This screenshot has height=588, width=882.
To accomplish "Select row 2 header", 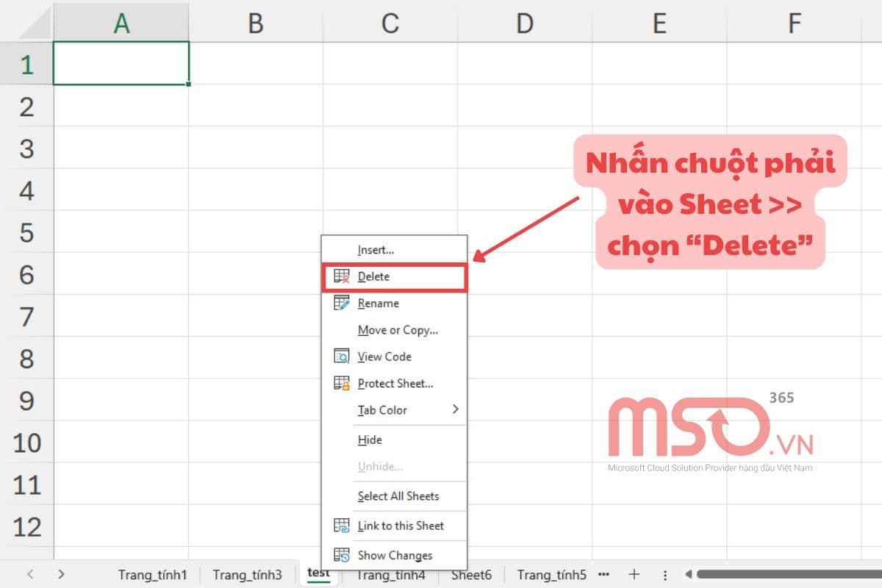I will point(27,107).
